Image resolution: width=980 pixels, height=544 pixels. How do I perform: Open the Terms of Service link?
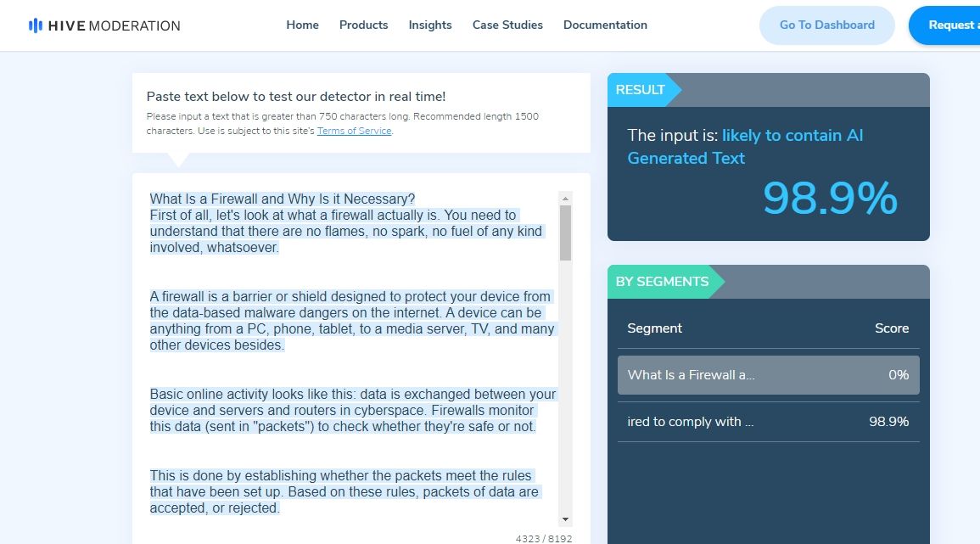pyautogui.click(x=354, y=131)
